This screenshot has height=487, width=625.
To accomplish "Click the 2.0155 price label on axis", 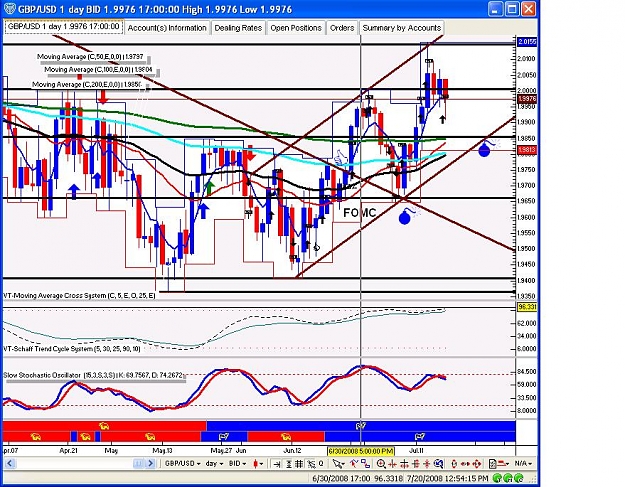I will (527, 42).
